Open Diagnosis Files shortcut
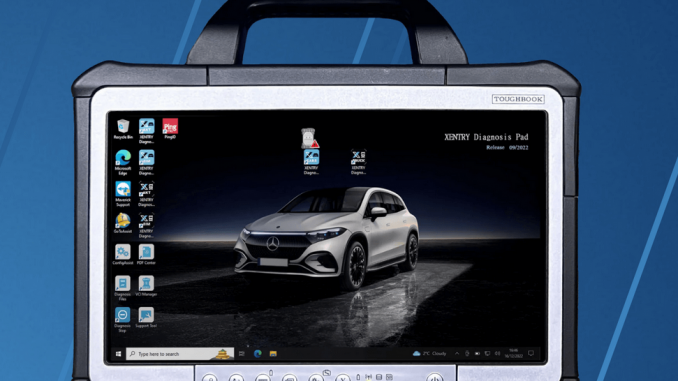 click(122, 288)
